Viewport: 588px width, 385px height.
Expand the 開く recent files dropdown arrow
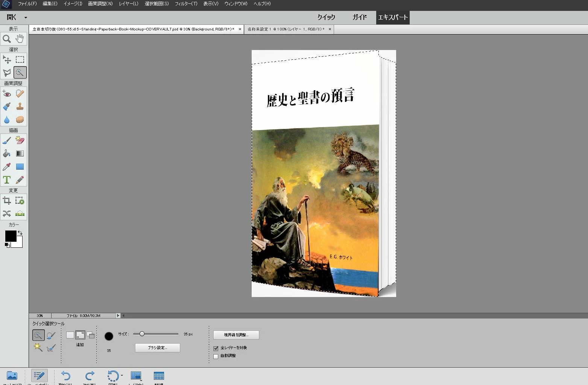(x=26, y=18)
